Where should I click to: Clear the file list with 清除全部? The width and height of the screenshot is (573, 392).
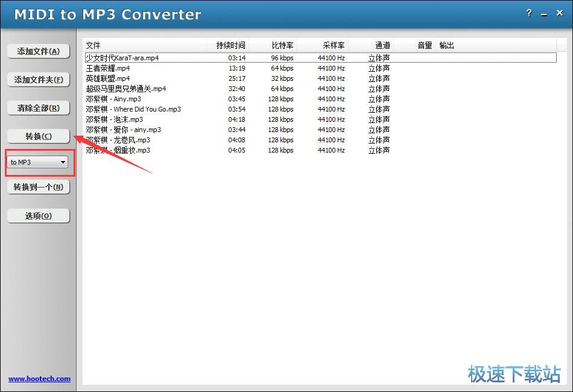[38, 107]
